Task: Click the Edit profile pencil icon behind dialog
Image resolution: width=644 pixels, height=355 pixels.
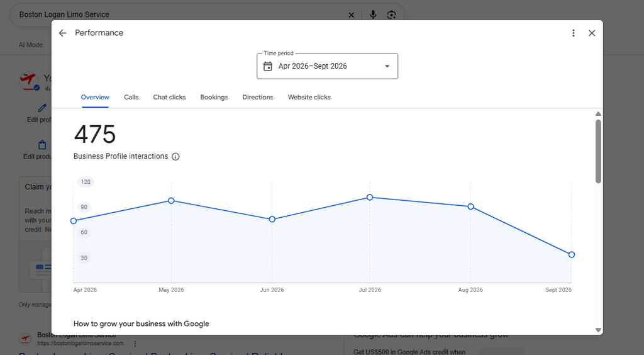Action: pos(42,108)
